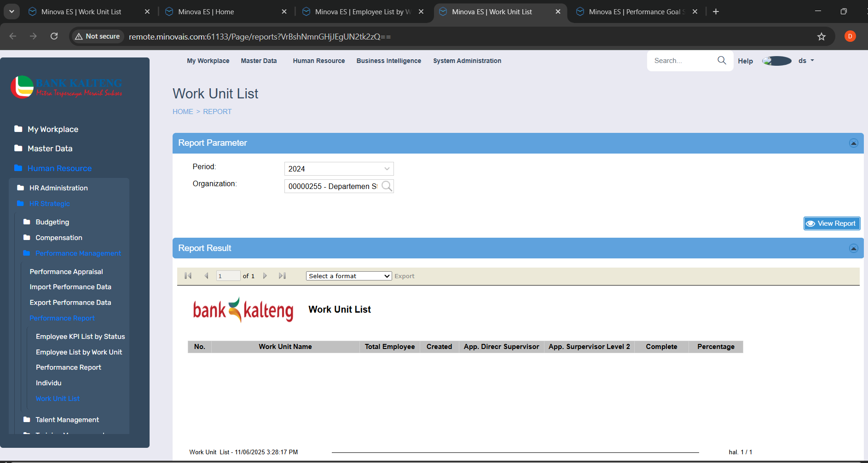Go to last report page
Image resolution: width=868 pixels, height=463 pixels.
pos(282,276)
